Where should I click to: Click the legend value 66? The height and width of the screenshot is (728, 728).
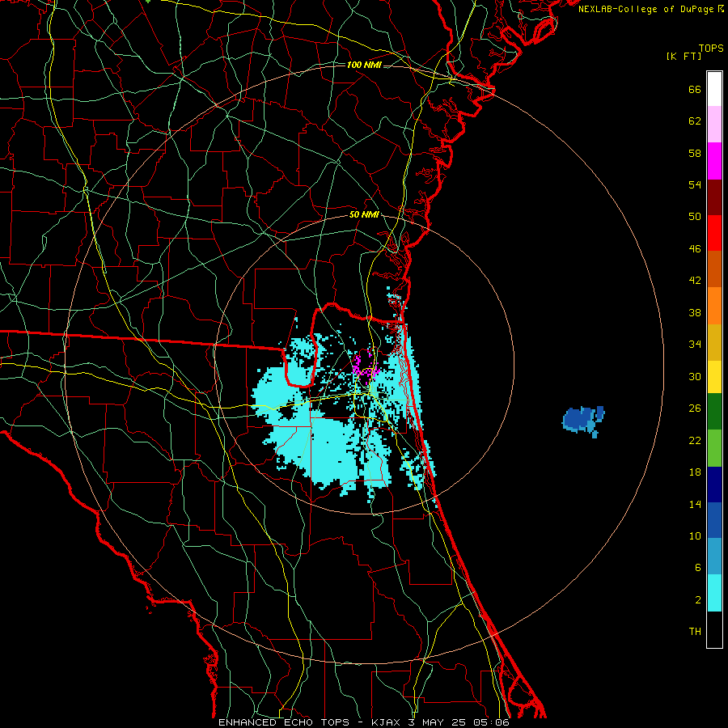[x=695, y=89]
